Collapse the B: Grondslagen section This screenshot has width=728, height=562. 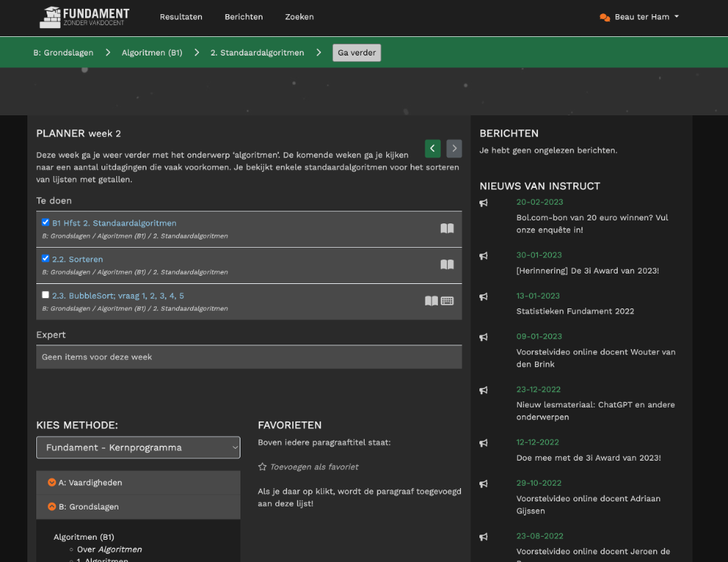(52, 507)
